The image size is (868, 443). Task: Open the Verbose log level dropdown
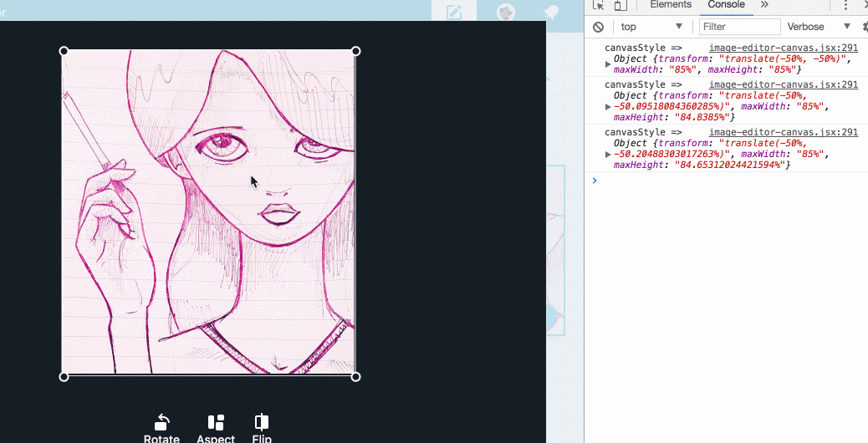coord(818,27)
